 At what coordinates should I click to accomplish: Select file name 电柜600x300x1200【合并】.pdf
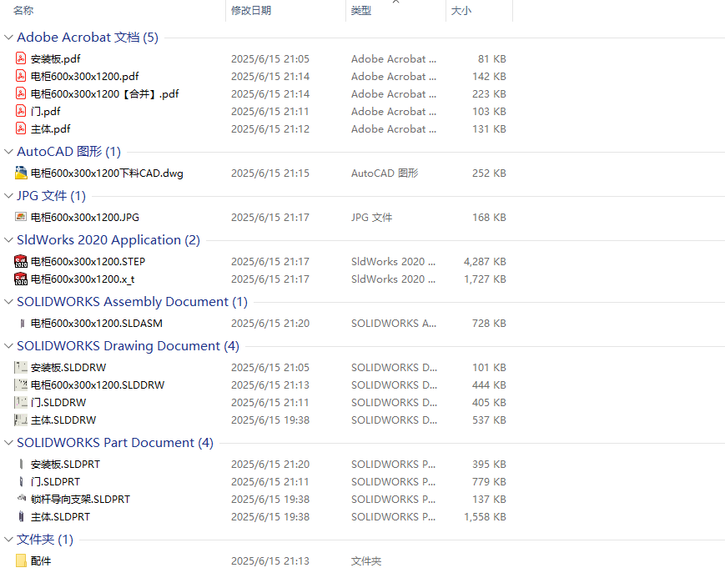(104, 94)
